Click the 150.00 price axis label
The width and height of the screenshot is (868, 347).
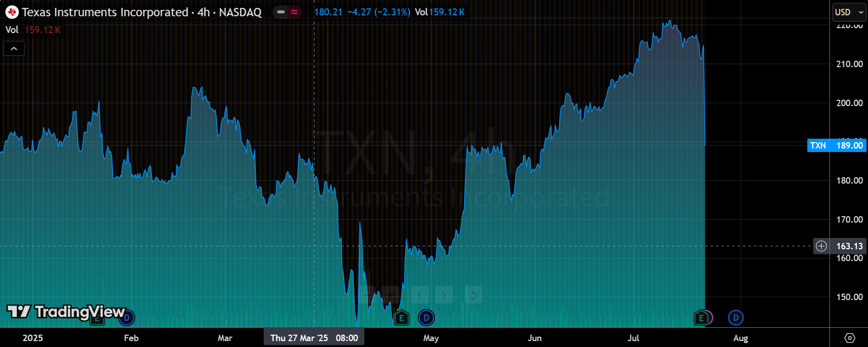[849, 297]
